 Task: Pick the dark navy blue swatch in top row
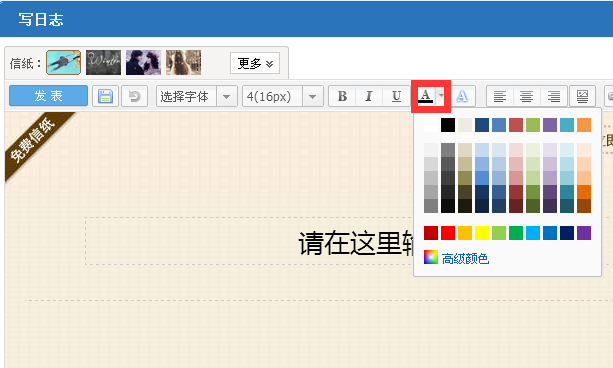click(x=482, y=125)
